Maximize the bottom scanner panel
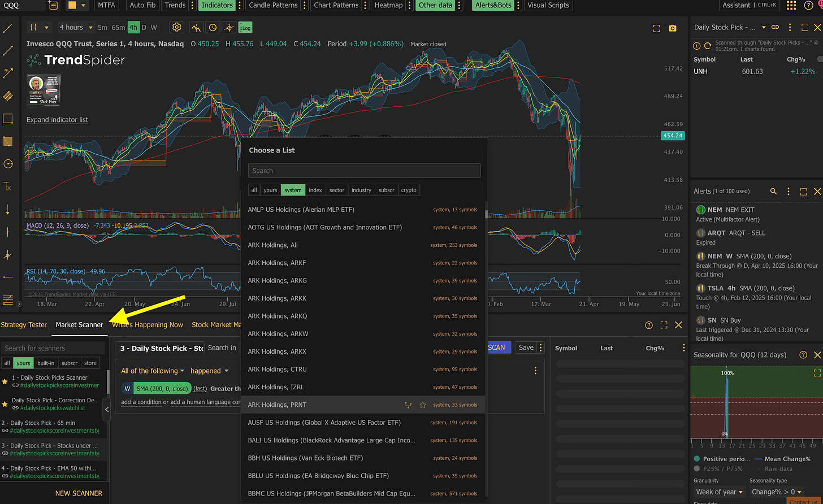823x504 pixels. [664, 325]
